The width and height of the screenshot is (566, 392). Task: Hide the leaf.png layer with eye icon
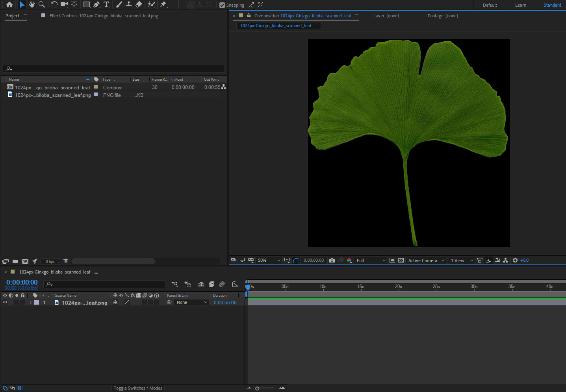[5, 303]
